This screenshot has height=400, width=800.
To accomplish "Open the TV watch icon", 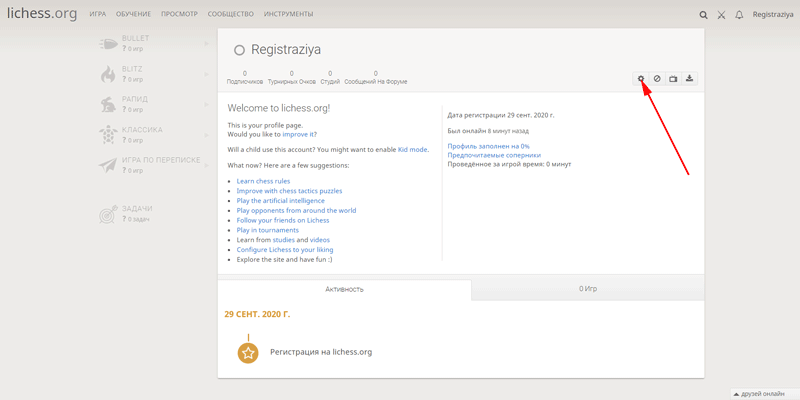I will coord(673,79).
